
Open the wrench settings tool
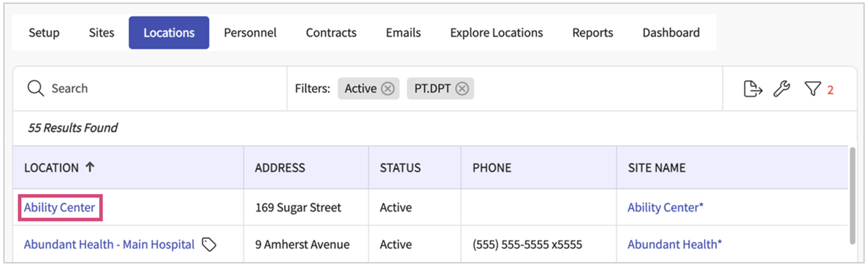point(781,89)
